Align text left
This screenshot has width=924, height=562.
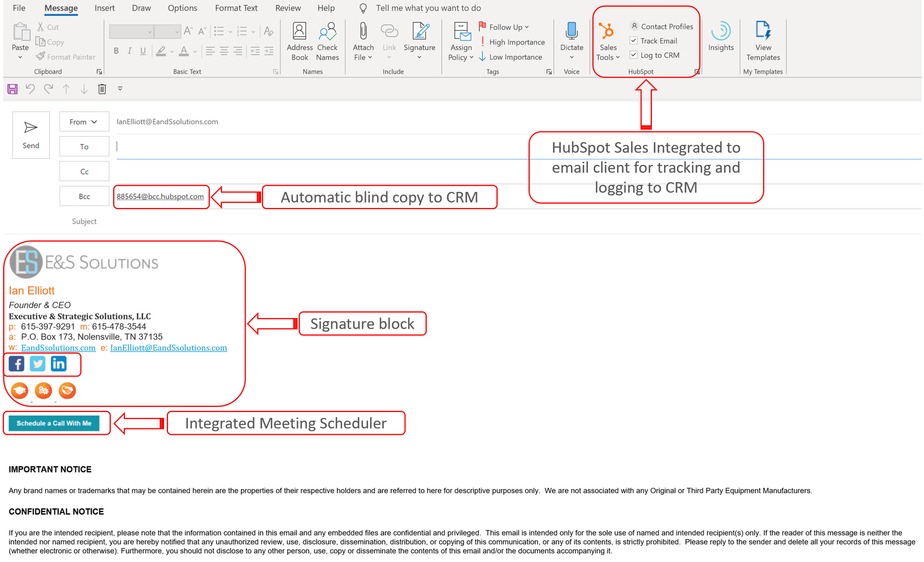(x=210, y=51)
